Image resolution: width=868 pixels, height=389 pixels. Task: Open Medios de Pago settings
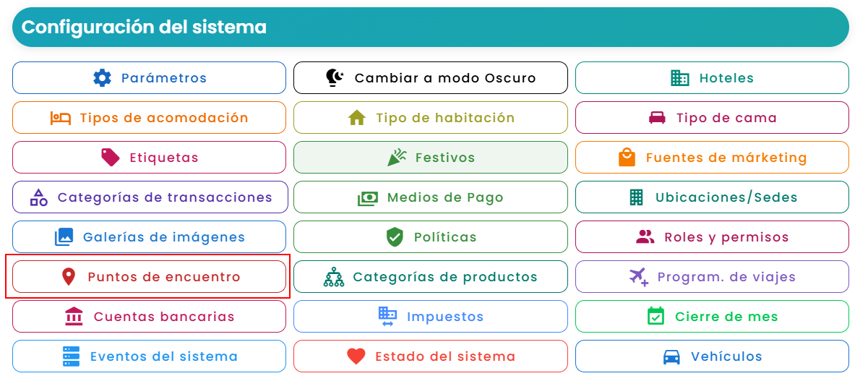point(431,197)
